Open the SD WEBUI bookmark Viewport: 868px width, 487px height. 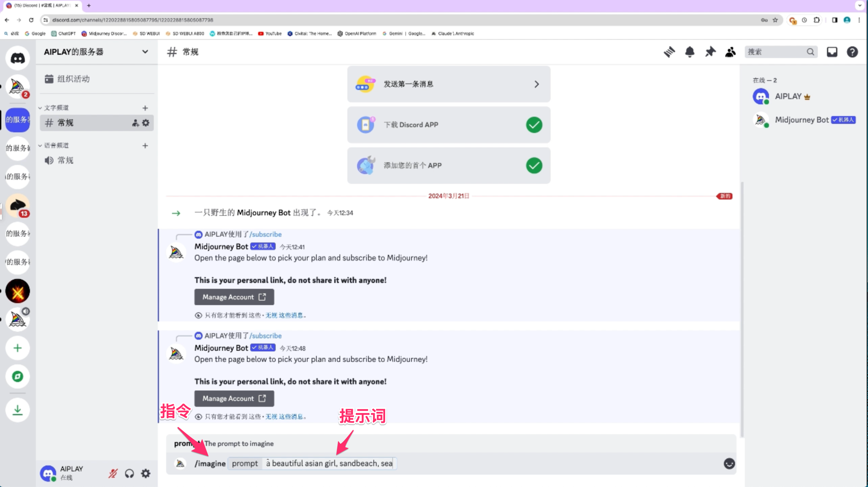[x=146, y=33]
